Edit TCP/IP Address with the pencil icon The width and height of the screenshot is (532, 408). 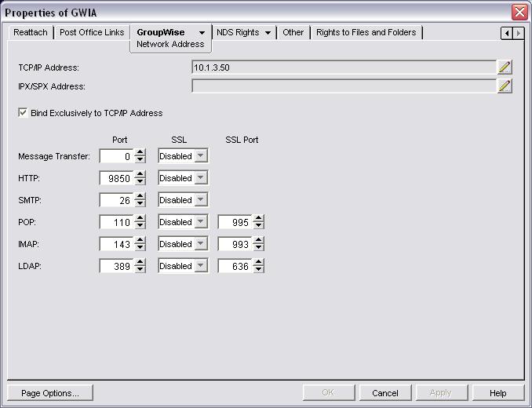pos(505,67)
